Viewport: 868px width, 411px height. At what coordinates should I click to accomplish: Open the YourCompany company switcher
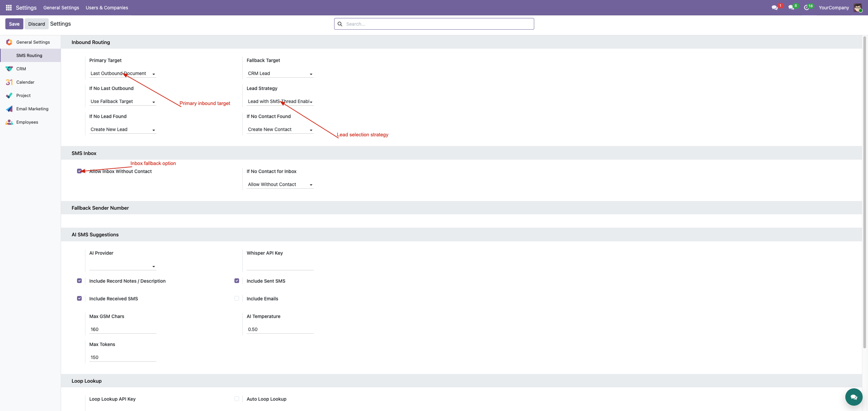coord(834,8)
